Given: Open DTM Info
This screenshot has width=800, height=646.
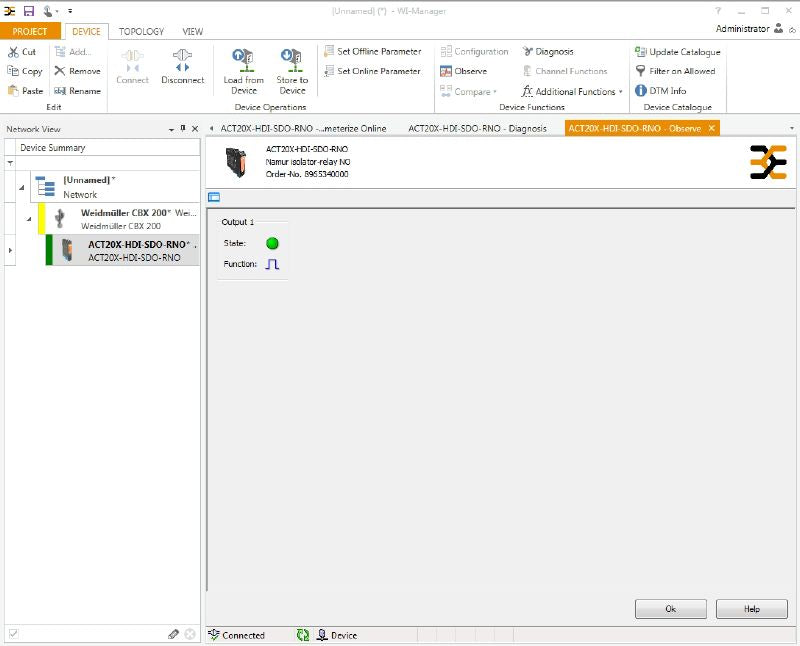Looking at the screenshot, I should (660, 91).
